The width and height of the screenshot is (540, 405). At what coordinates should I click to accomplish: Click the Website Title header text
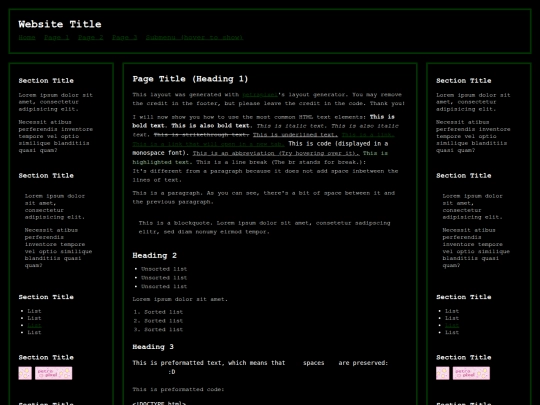click(x=60, y=24)
